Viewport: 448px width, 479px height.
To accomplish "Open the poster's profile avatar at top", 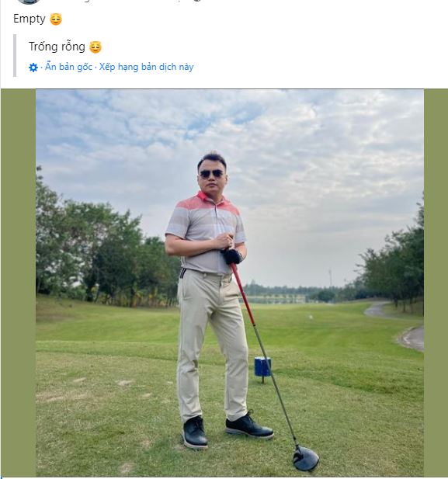I will coord(29,2).
